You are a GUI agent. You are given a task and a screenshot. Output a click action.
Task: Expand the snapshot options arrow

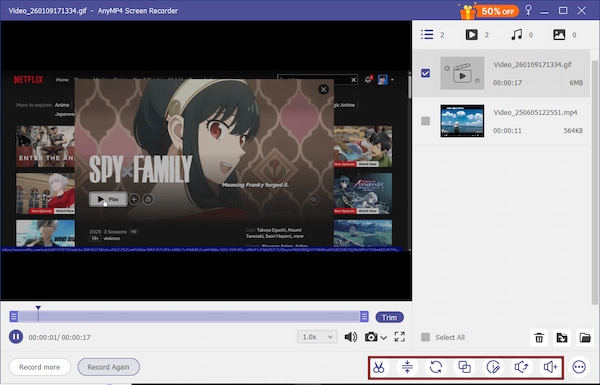[x=383, y=338]
